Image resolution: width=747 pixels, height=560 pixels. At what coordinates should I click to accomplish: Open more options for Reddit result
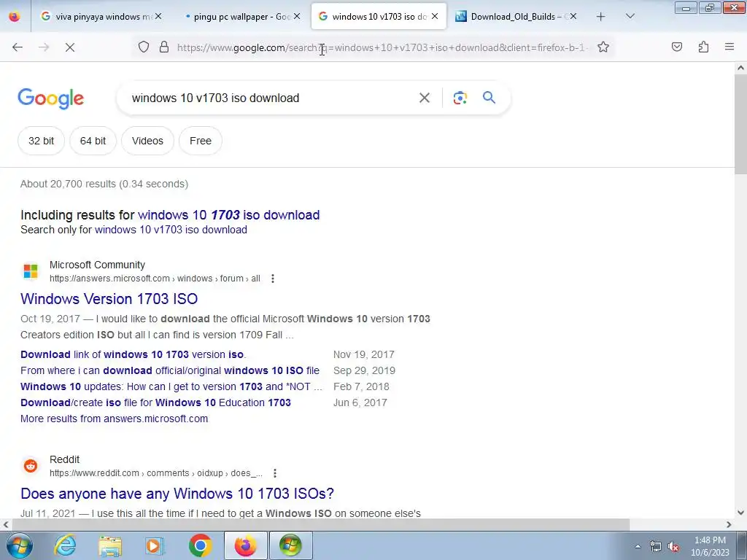[x=275, y=473]
